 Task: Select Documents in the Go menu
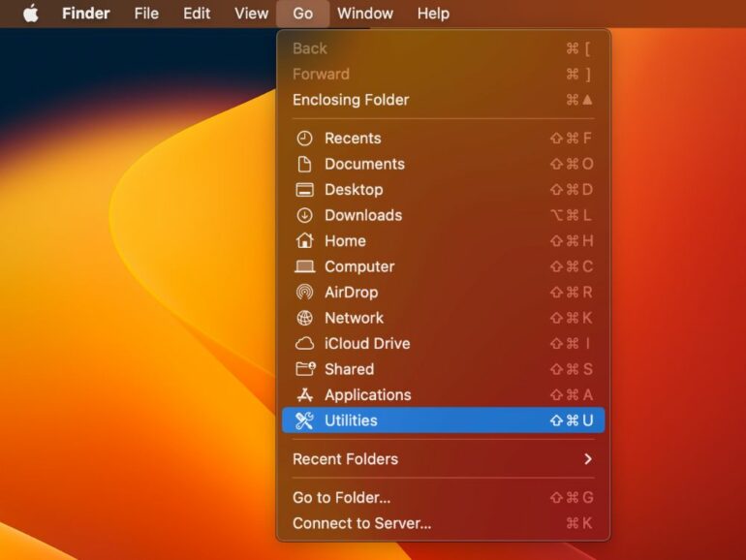[443, 164]
